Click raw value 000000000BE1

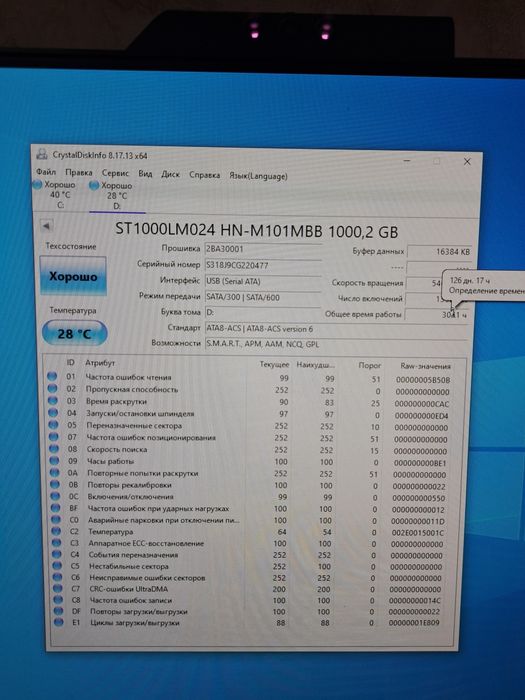point(420,463)
